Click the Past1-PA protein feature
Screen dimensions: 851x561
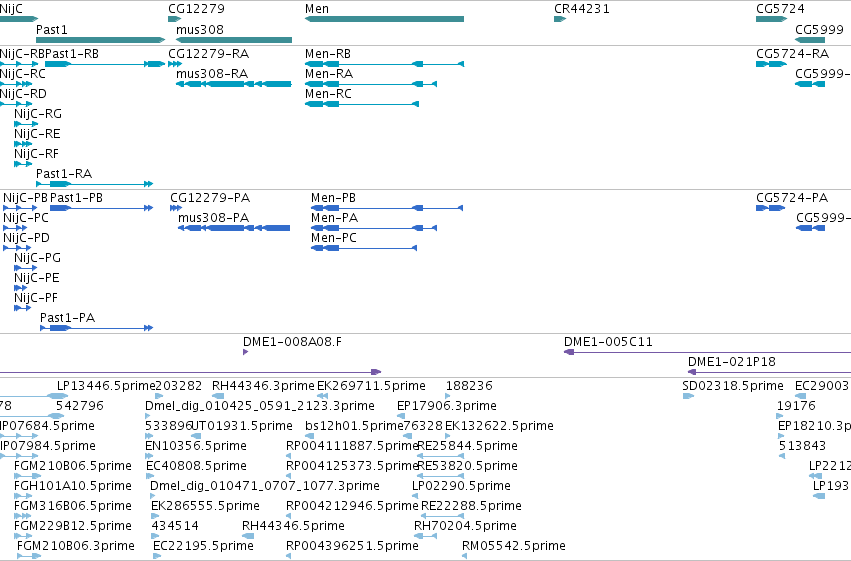(97, 328)
